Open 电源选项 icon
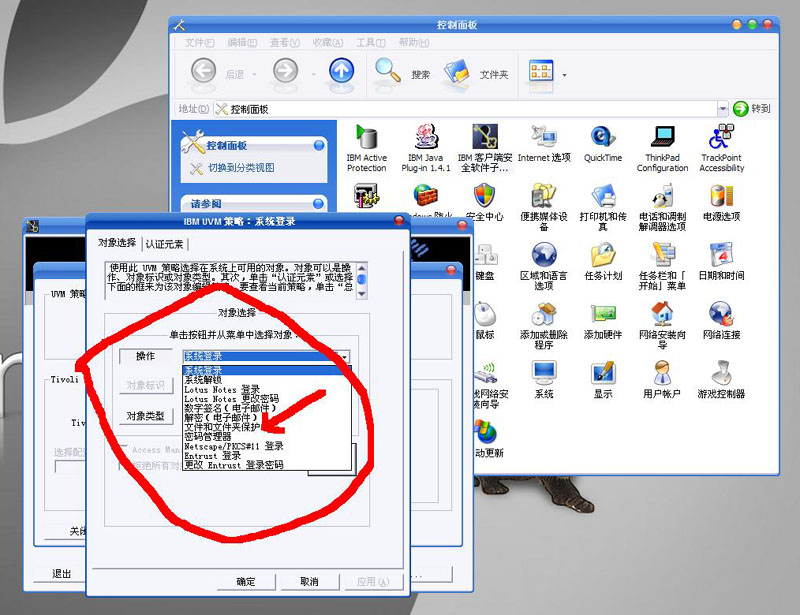800x615 pixels. 721,202
